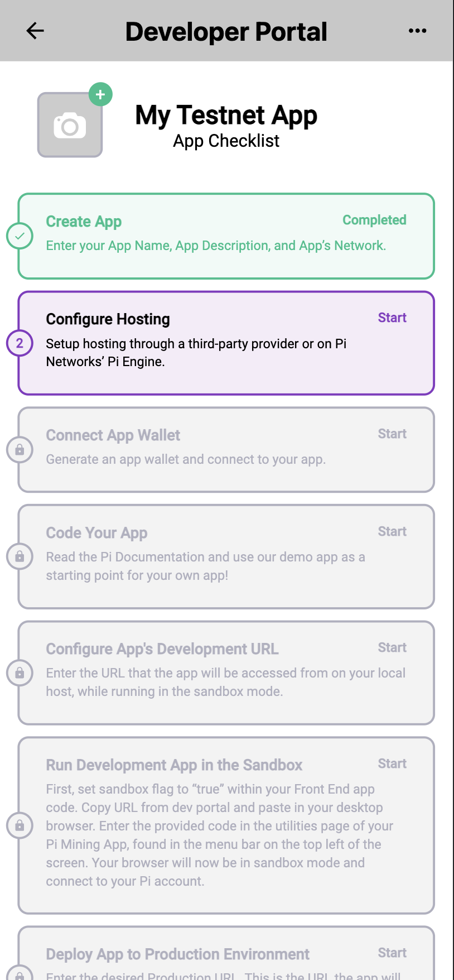Viewport: 454px width, 980px height.
Task: Open the three-dot more options menu
Action: point(417,31)
